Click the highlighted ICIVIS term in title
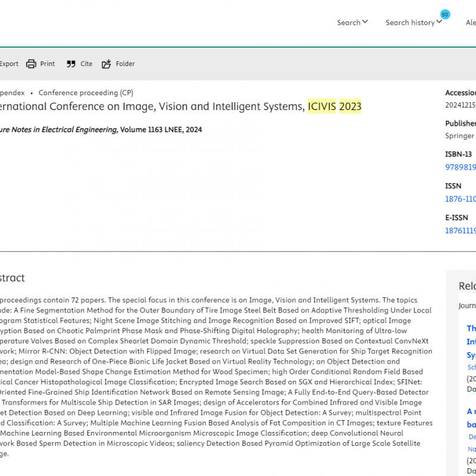The width and height of the screenshot is (476, 476). [x=322, y=107]
